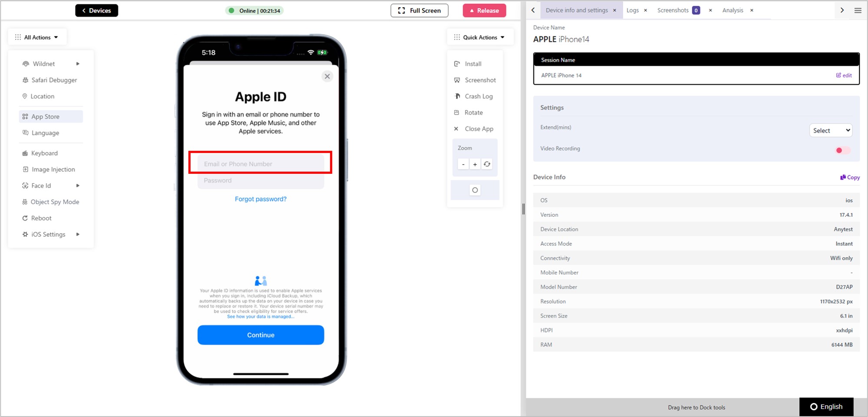Toggle Video Recording switch
The image size is (868, 417).
click(843, 150)
